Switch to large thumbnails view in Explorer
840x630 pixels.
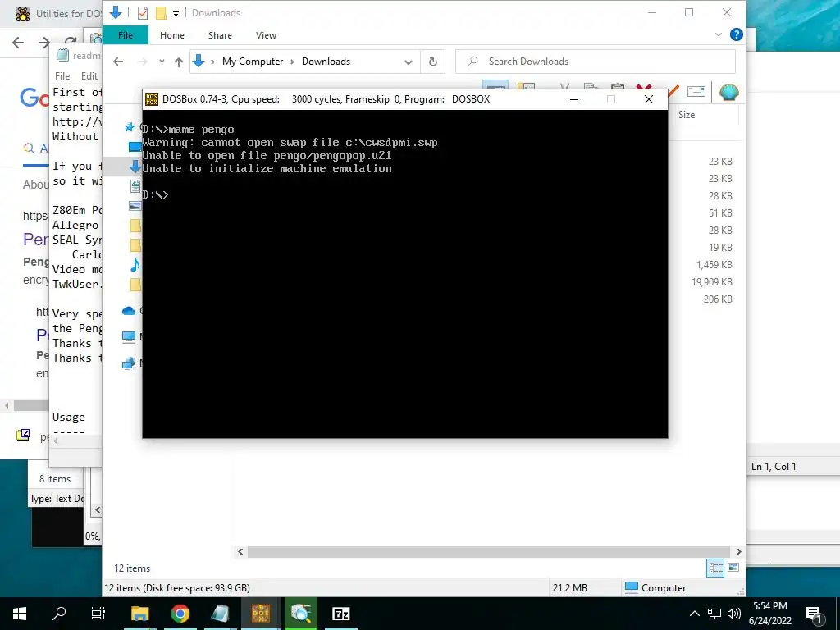pos(733,568)
